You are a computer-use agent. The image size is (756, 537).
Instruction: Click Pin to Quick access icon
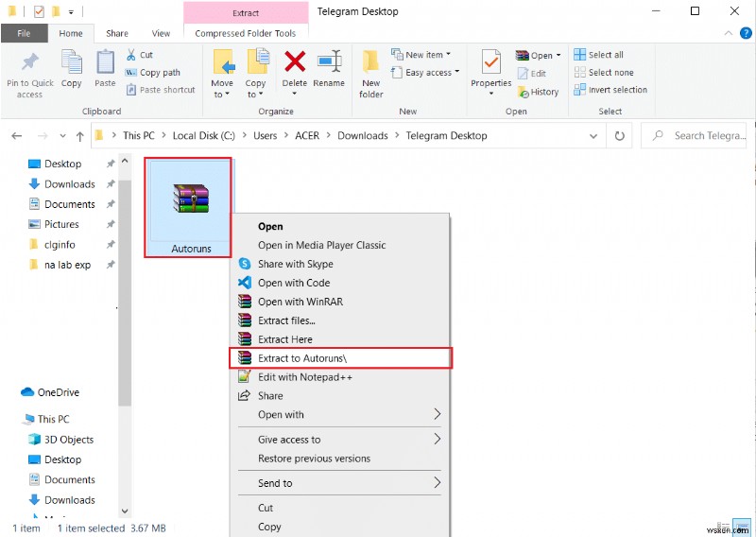tap(30, 61)
